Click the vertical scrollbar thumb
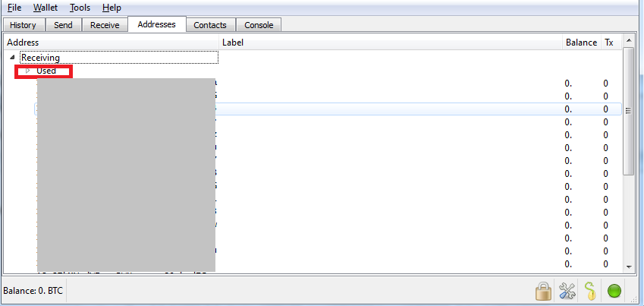Image resolution: width=644 pixels, height=306 pixels. 628,111
